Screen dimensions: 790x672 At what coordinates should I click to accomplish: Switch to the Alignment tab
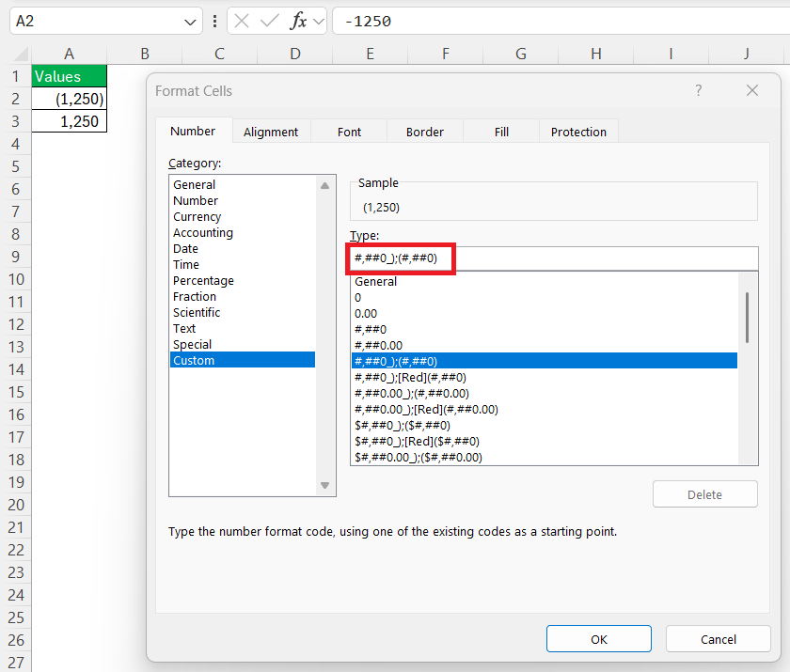tap(271, 132)
